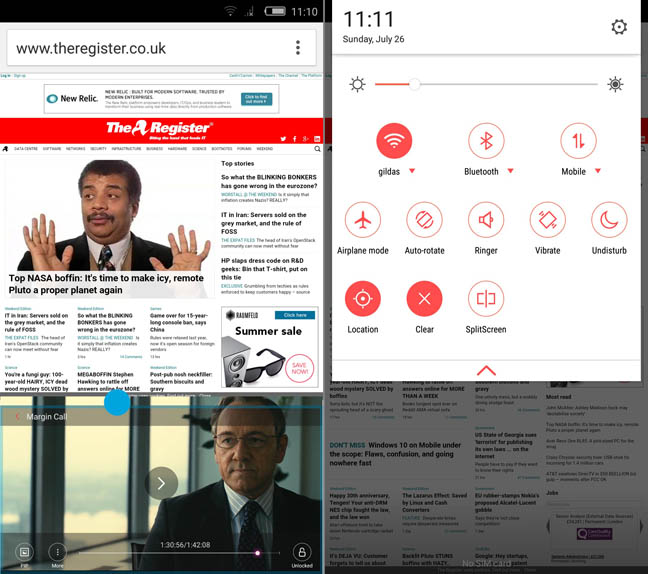
Task: Click the brightness slider track
Action: (486, 84)
